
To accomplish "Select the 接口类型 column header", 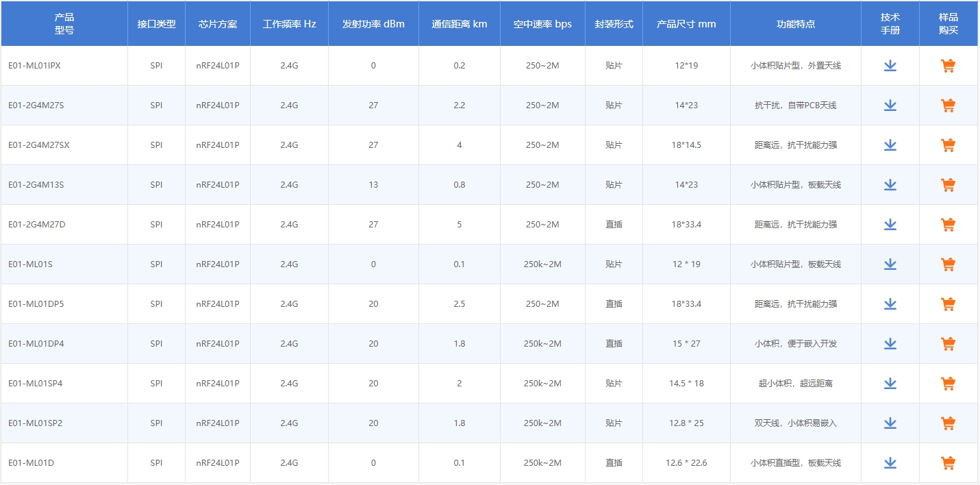I will pyautogui.click(x=156, y=23).
